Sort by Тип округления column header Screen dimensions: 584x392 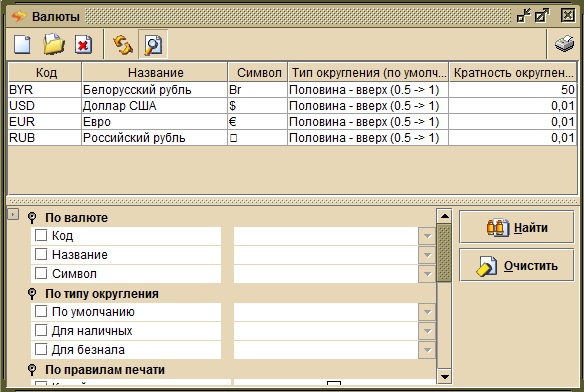[368, 72]
